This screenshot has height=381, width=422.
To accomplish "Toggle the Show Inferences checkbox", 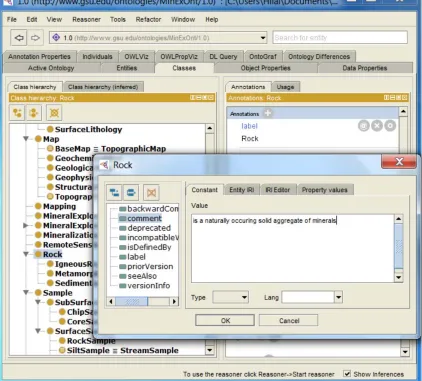I will pos(347,374).
